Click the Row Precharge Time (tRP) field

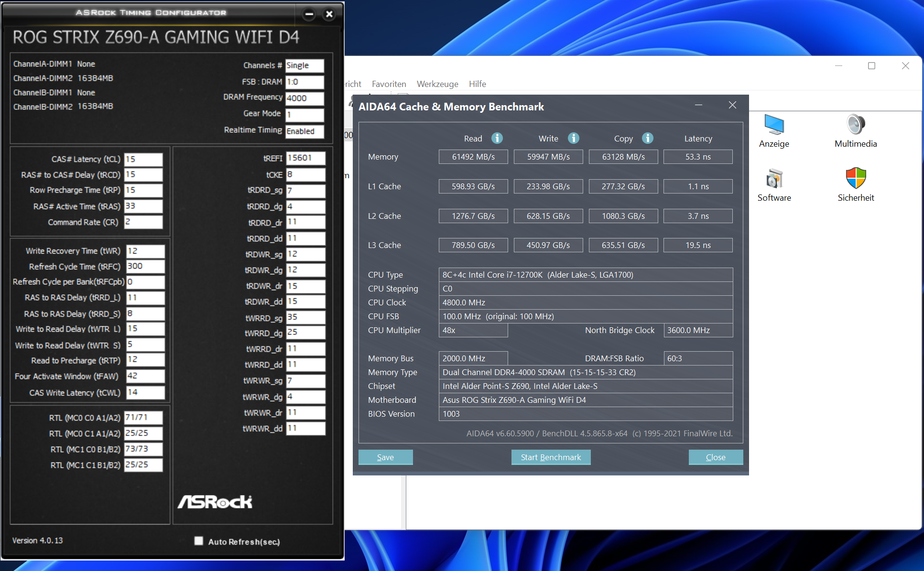(143, 190)
